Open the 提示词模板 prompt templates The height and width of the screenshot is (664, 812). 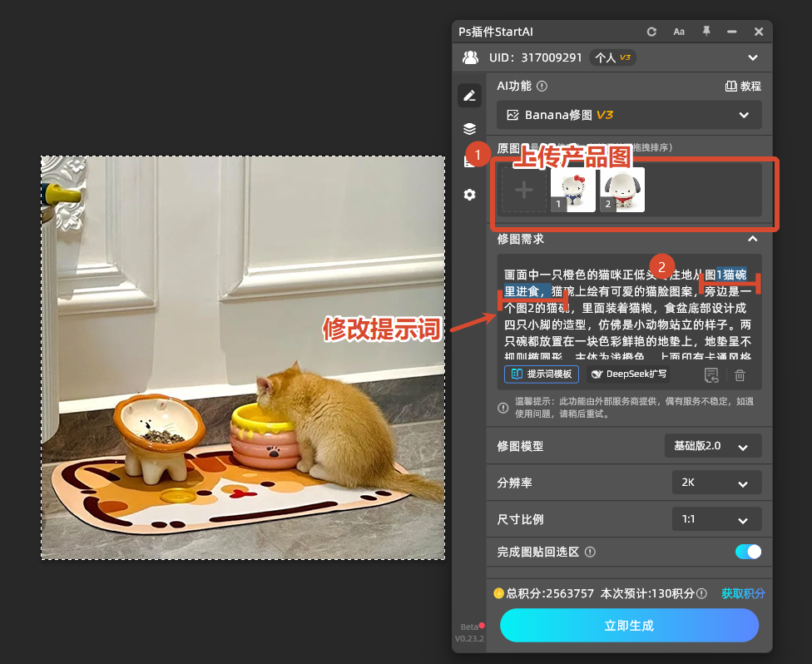541,374
